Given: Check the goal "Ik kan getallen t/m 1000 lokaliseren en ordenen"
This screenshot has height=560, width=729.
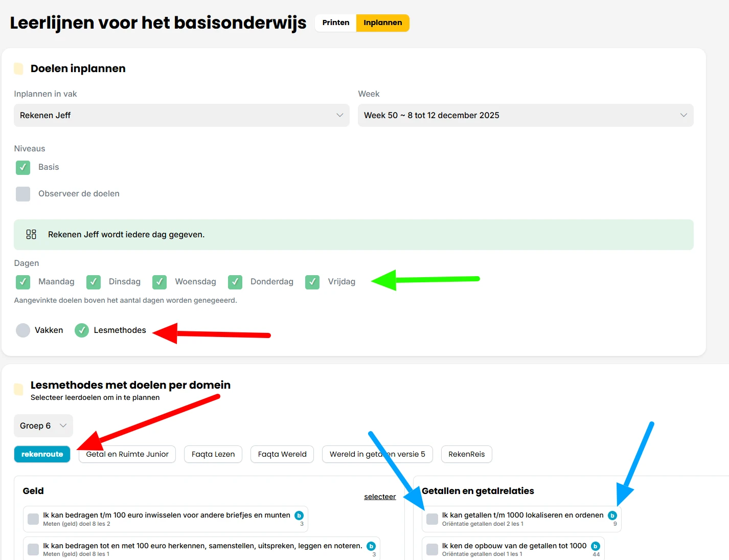Looking at the screenshot, I should click(432, 519).
